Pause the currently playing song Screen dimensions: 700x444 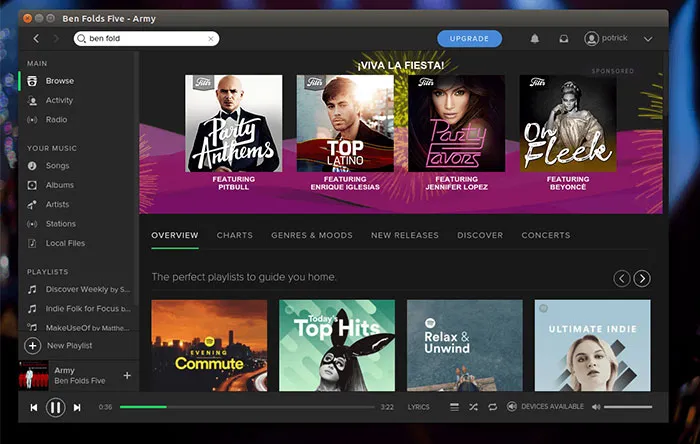(x=56, y=407)
